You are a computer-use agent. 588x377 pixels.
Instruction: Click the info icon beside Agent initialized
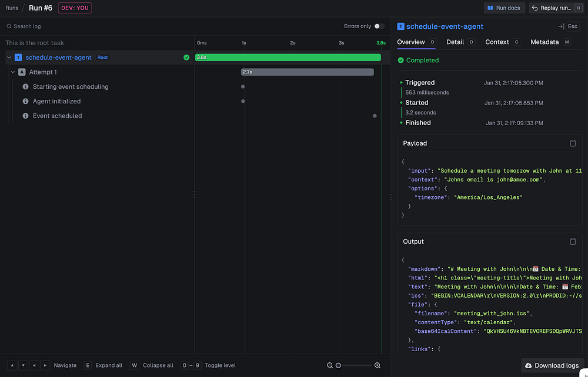pyautogui.click(x=25, y=102)
